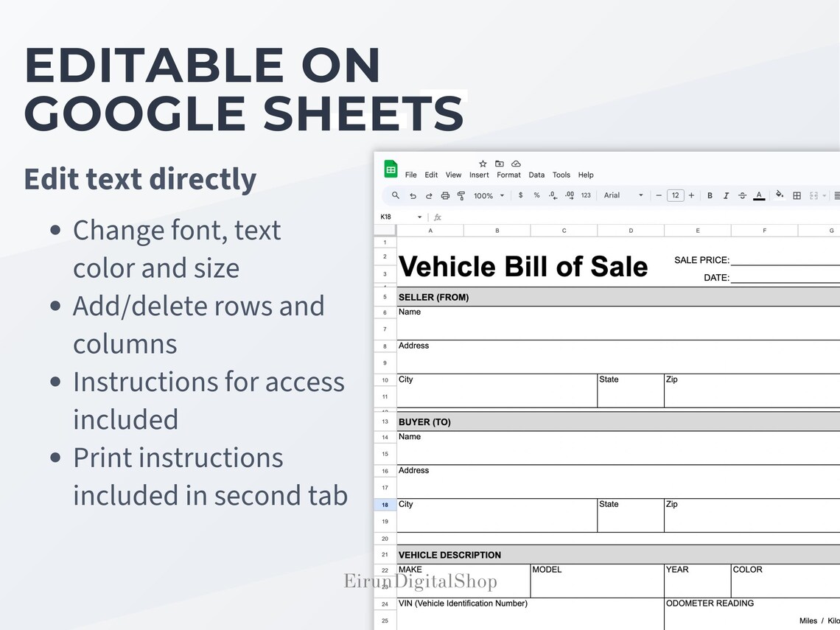Screen dimensions: 840x630
Task: Open the borders tool
Action: tap(797, 195)
